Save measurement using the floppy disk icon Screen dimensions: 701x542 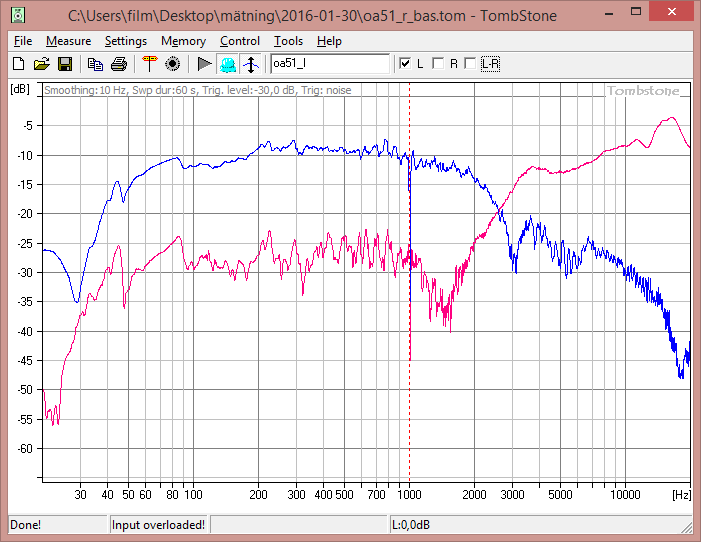[64, 64]
